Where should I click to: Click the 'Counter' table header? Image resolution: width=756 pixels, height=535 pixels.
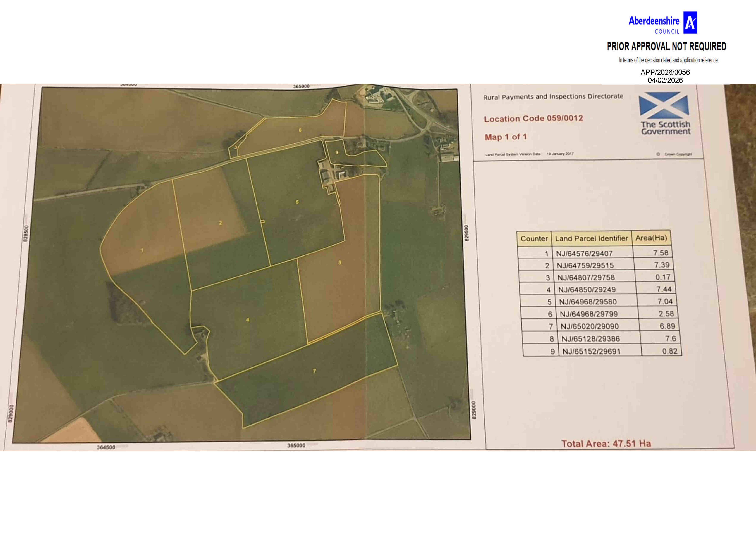click(534, 238)
